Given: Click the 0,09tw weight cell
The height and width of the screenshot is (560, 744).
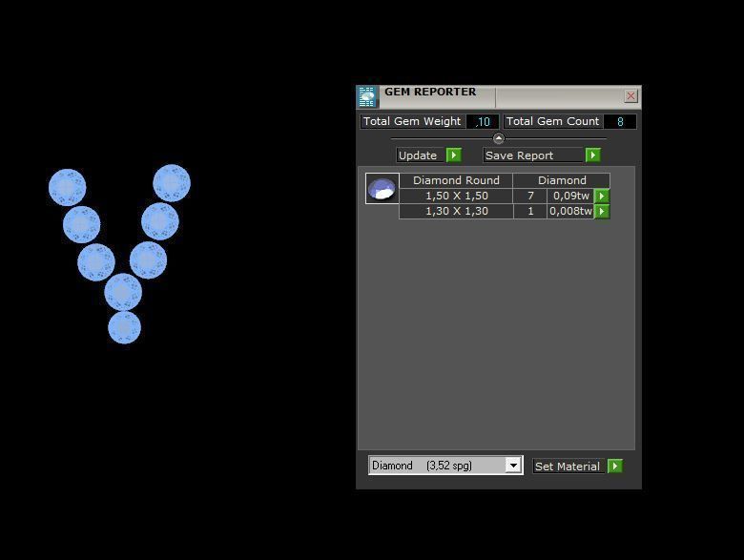Looking at the screenshot, I should pyautogui.click(x=570, y=196).
